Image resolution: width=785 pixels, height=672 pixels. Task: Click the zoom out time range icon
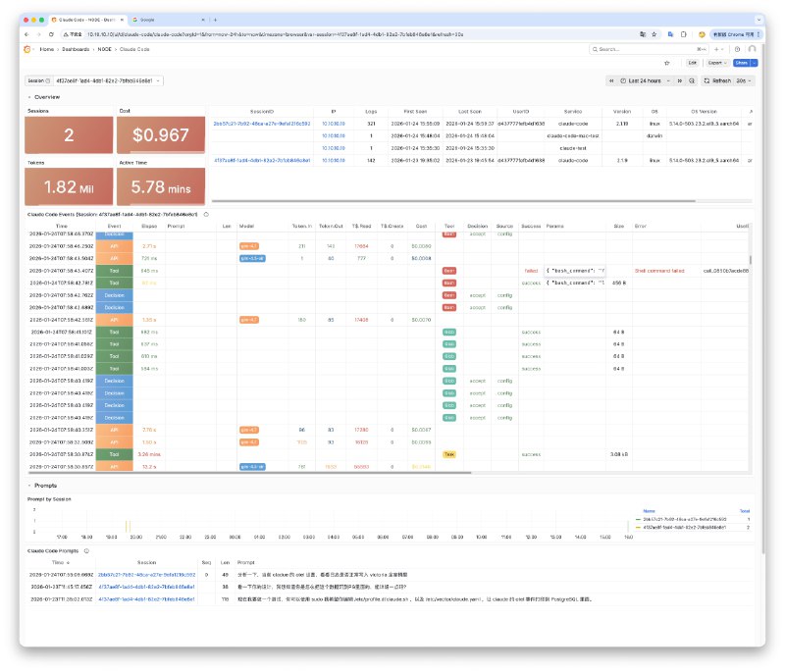tap(692, 80)
